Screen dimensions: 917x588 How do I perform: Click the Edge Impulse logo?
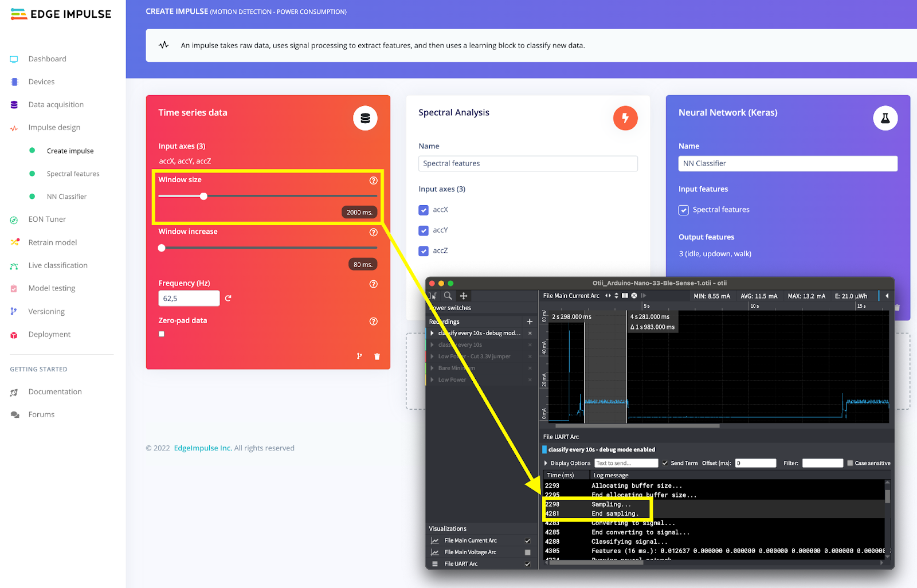click(x=61, y=14)
